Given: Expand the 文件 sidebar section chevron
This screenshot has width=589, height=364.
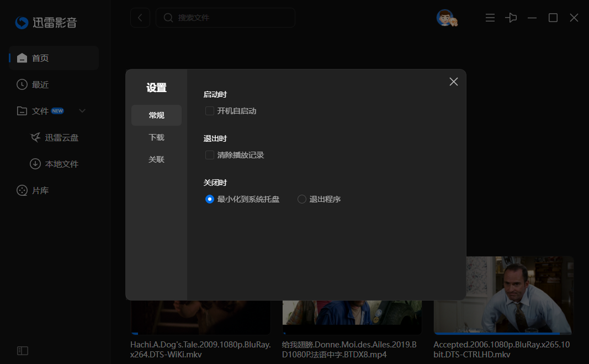Looking at the screenshot, I should (x=82, y=110).
